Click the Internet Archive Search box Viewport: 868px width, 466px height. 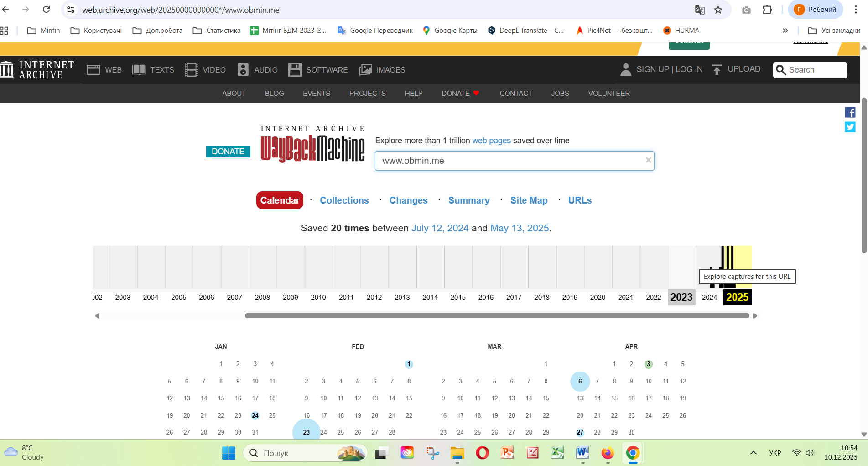pos(810,70)
